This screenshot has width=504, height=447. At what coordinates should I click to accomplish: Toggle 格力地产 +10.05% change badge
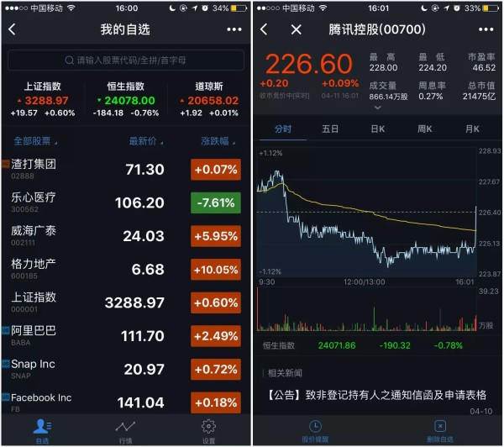[x=215, y=270]
